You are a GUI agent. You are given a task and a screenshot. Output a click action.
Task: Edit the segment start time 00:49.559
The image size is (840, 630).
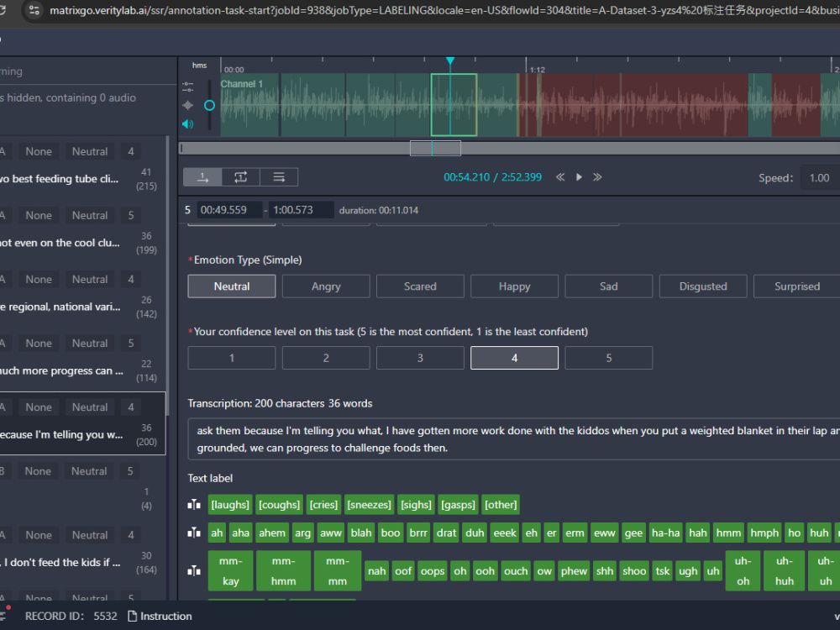tap(229, 210)
